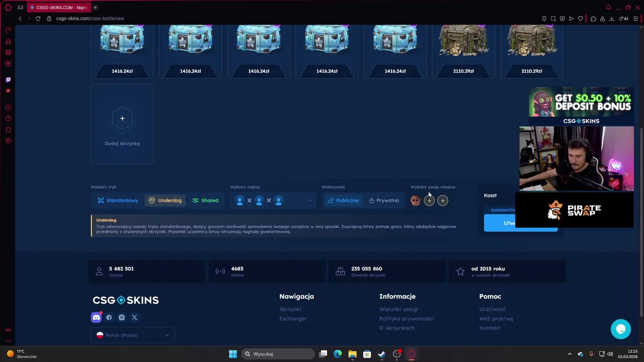The width and height of the screenshot is (644, 362).
Task: Select the Underdog battle mode
Action: tap(165, 201)
